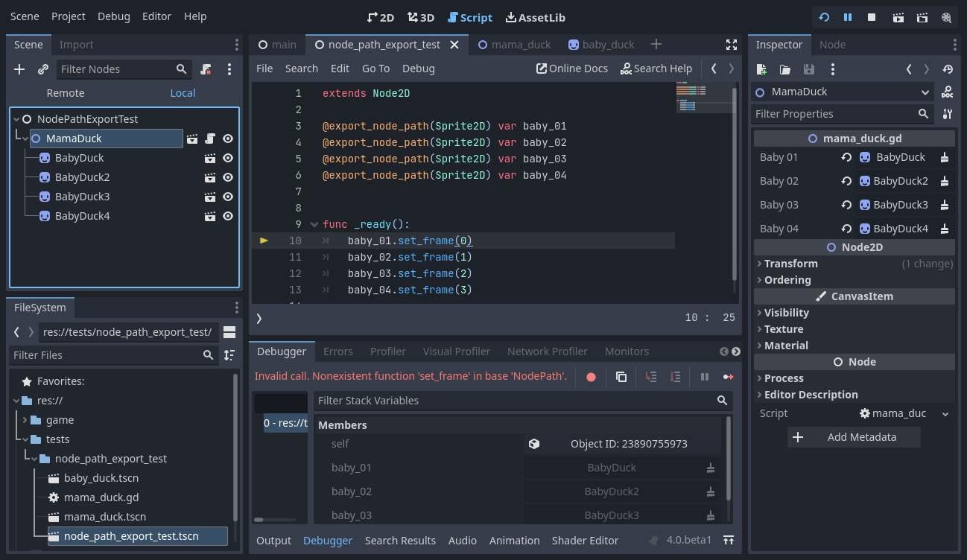Screen dimensions: 967x560
Task: Switch scene tree to Remote
Action: 66,93
